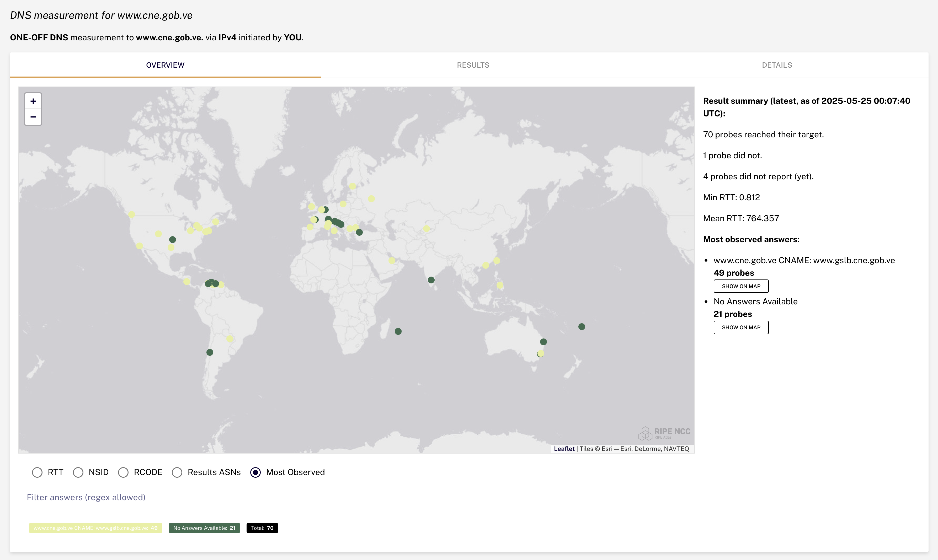The height and width of the screenshot is (560, 938).
Task: Click the yellow probe marker in Finland
Action: (x=353, y=186)
